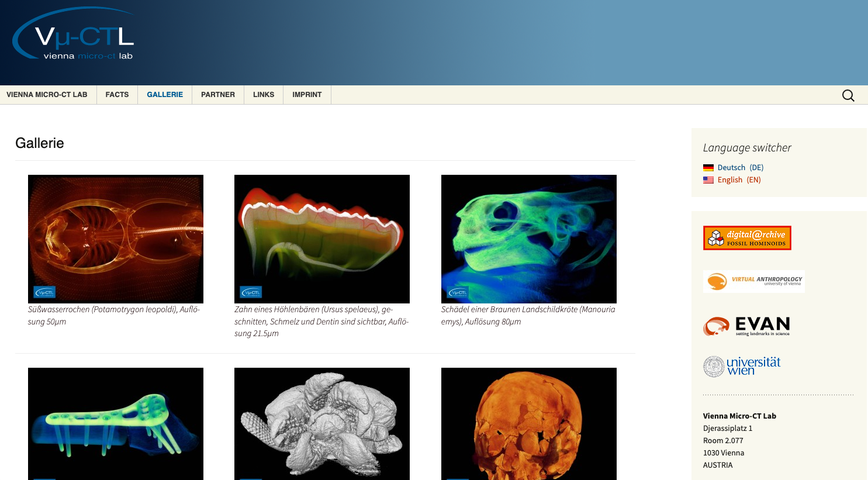This screenshot has width=868, height=480.
Task: Navigate to the Links menu item
Action: pos(264,95)
